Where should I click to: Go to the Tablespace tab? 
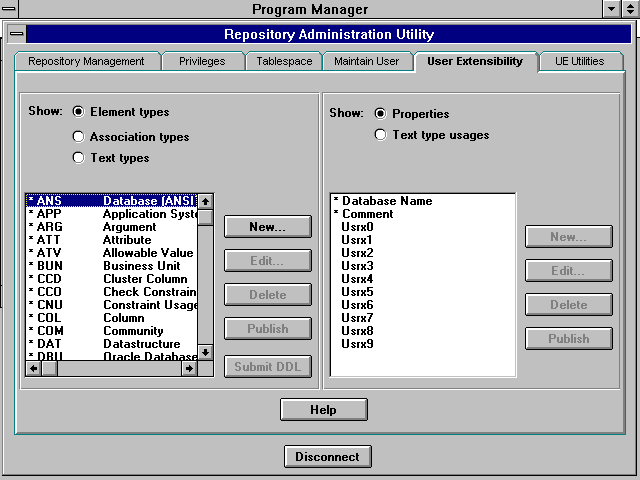click(x=282, y=61)
